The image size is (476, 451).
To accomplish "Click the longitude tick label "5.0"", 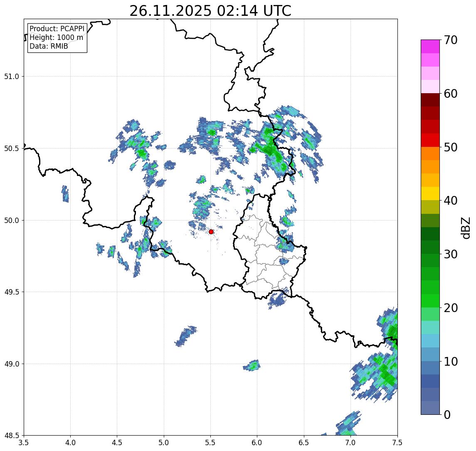I will click(x=164, y=443).
